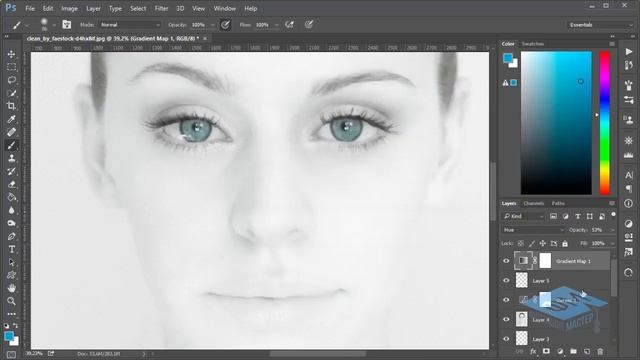Switch to the Paths tab
Image resolution: width=640 pixels, height=360 pixels.
point(558,203)
